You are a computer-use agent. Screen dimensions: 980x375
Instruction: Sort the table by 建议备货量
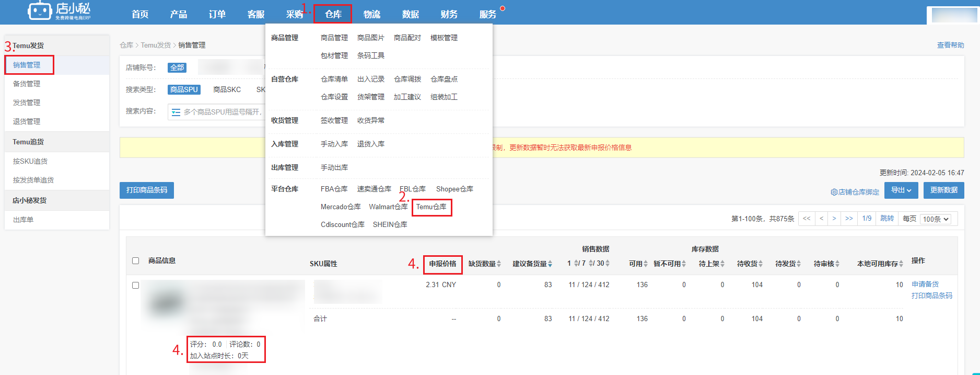(x=550, y=264)
